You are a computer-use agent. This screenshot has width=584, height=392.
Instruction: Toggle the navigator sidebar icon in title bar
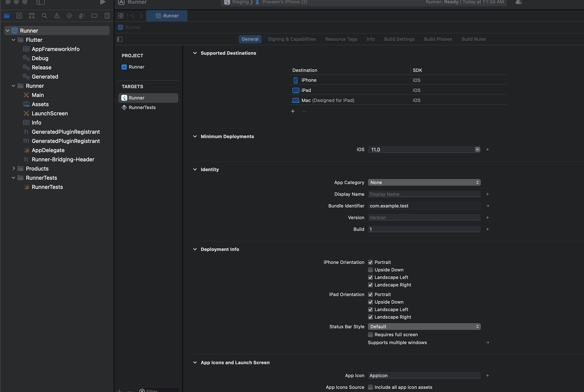click(41, 3)
